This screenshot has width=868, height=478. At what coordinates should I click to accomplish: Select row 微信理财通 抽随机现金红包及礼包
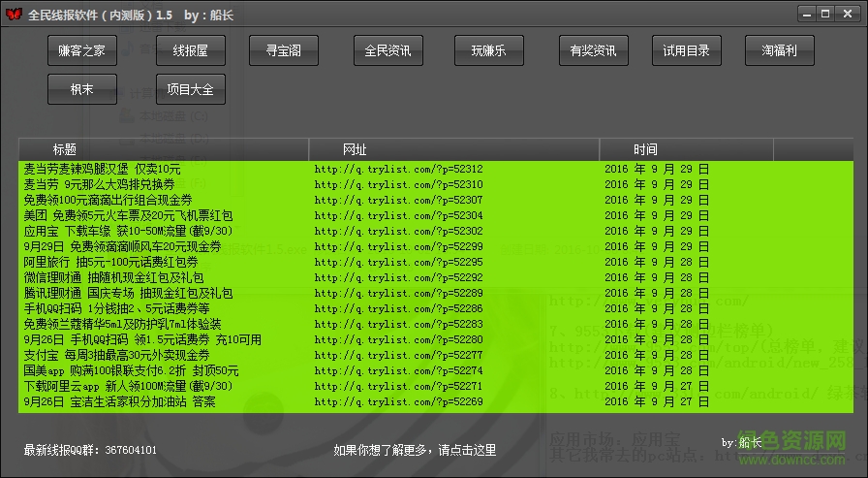pos(436,277)
